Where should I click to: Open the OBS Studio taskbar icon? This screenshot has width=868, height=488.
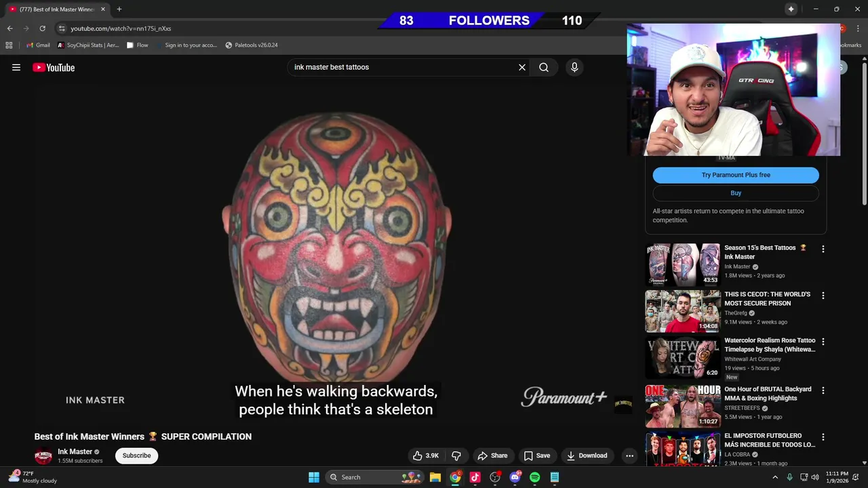(495, 477)
